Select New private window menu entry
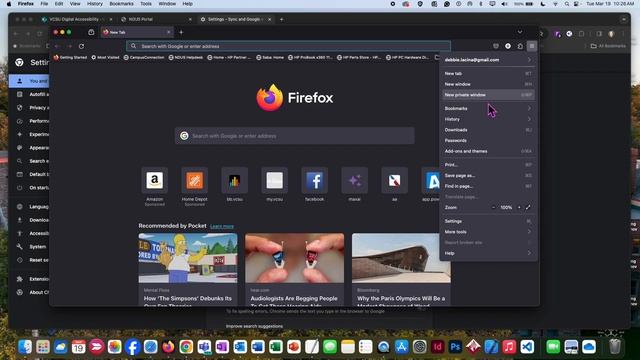 488,95
